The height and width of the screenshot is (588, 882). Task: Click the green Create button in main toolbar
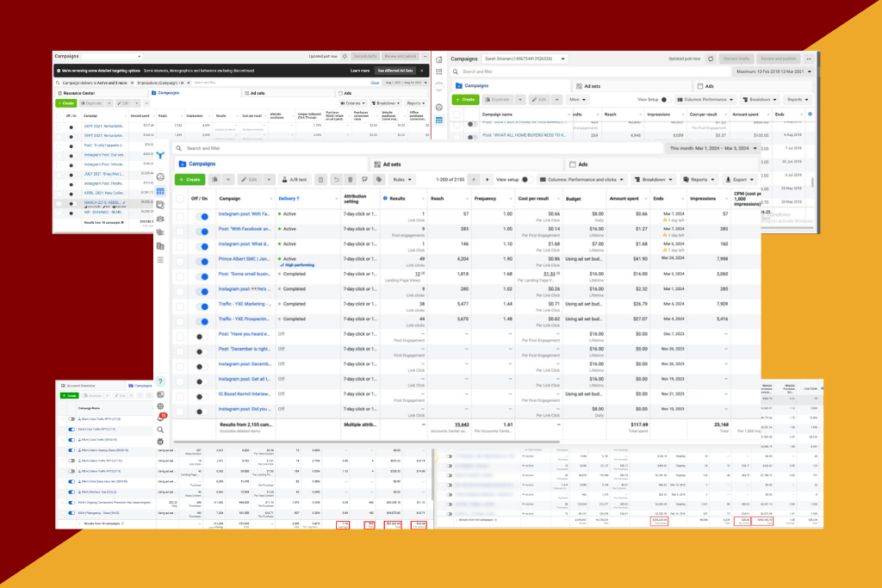click(189, 179)
